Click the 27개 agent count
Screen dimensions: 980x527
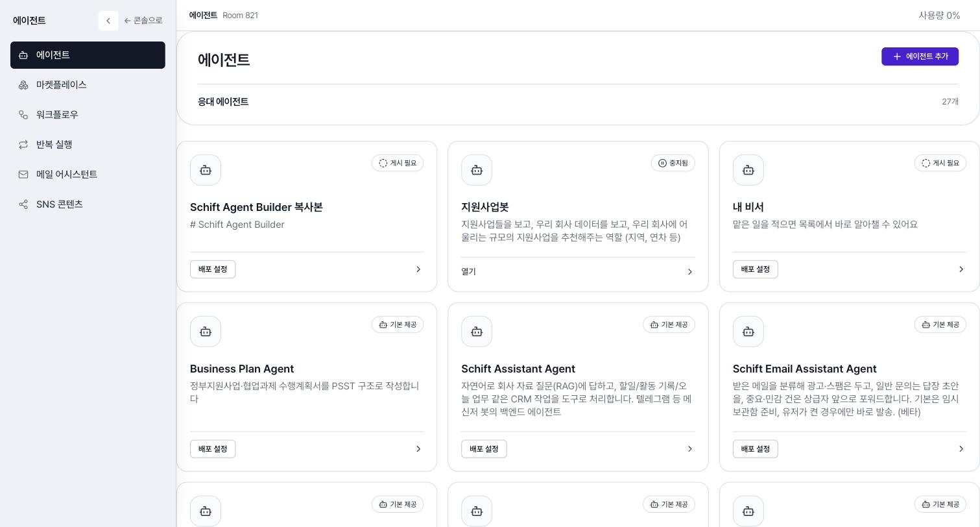(950, 101)
